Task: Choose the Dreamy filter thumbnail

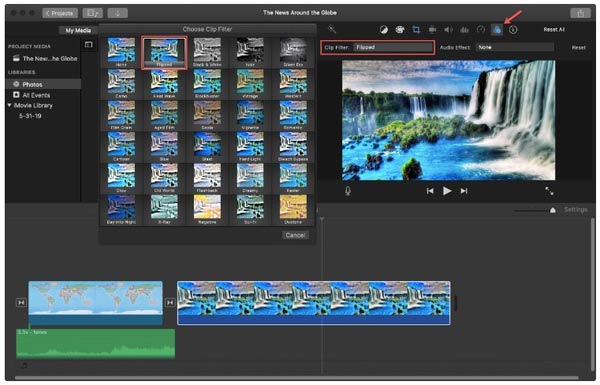Action: tap(250, 178)
